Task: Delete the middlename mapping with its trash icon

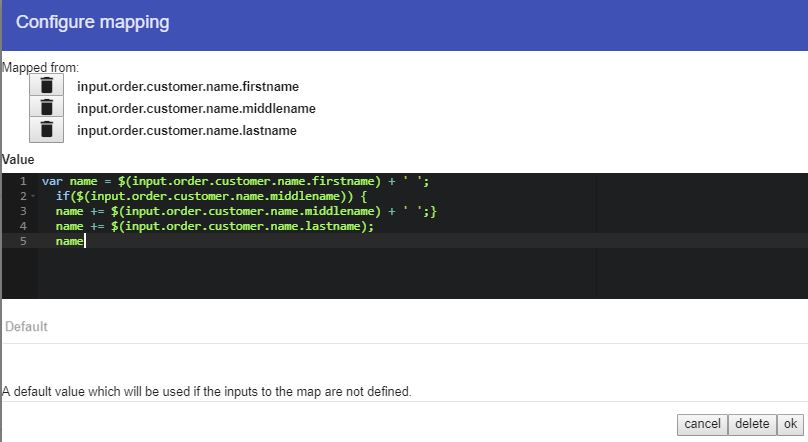Action: (46, 107)
